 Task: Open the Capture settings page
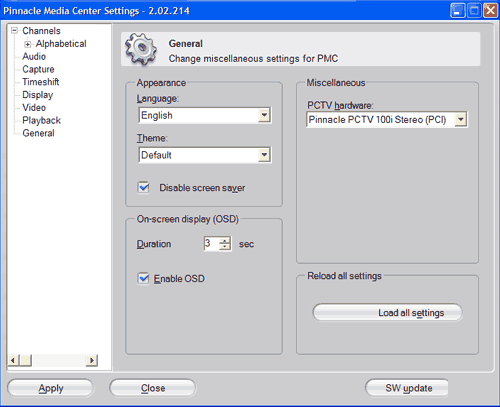click(38, 69)
